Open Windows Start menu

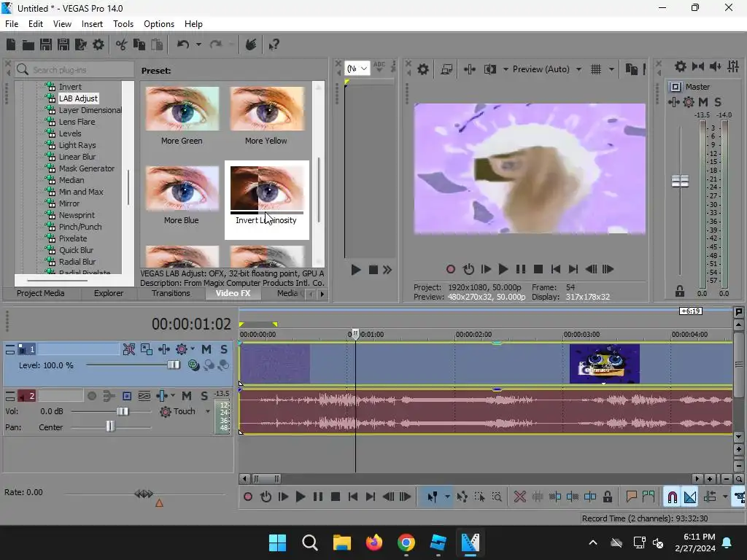277,542
